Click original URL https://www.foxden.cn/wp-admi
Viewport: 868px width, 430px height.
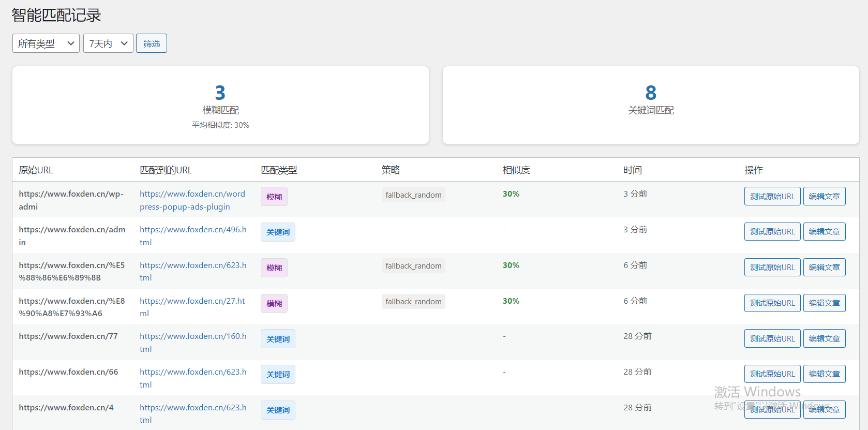click(x=71, y=200)
